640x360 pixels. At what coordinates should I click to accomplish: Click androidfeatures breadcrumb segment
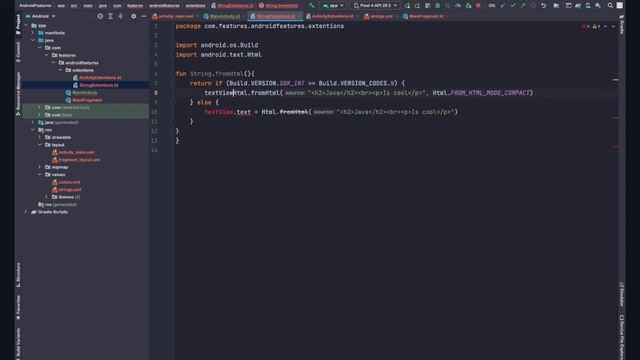164,6
